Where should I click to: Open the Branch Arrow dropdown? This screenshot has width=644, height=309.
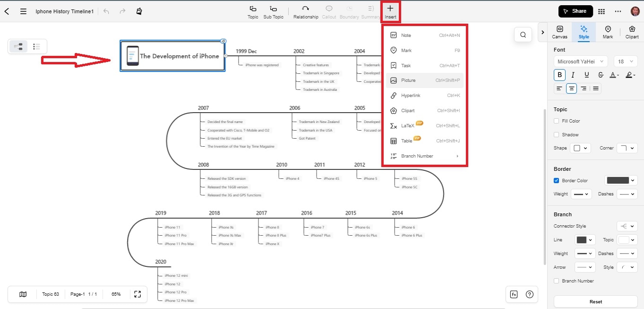pos(585,267)
